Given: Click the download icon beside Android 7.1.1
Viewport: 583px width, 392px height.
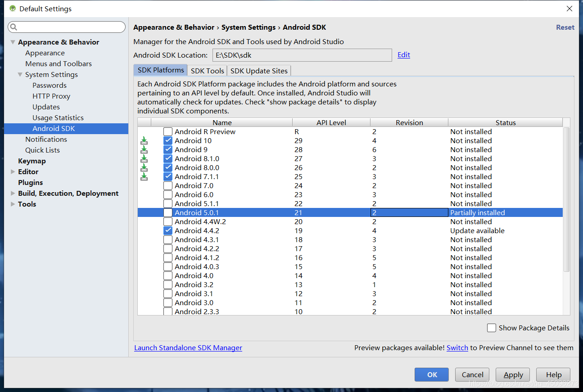Looking at the screenshot, I should pyautogui.click(x=144, y=176).
